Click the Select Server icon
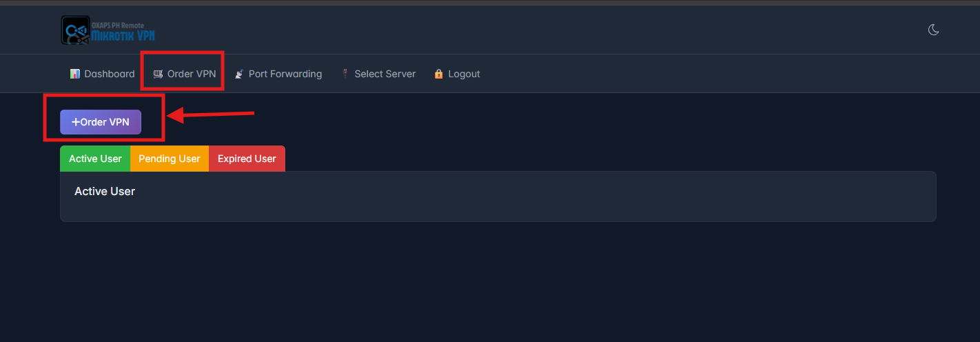 pos(345,74)
